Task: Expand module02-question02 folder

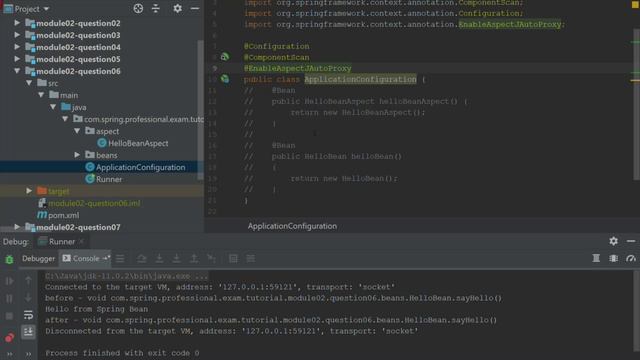Action: tap(17, 23)
